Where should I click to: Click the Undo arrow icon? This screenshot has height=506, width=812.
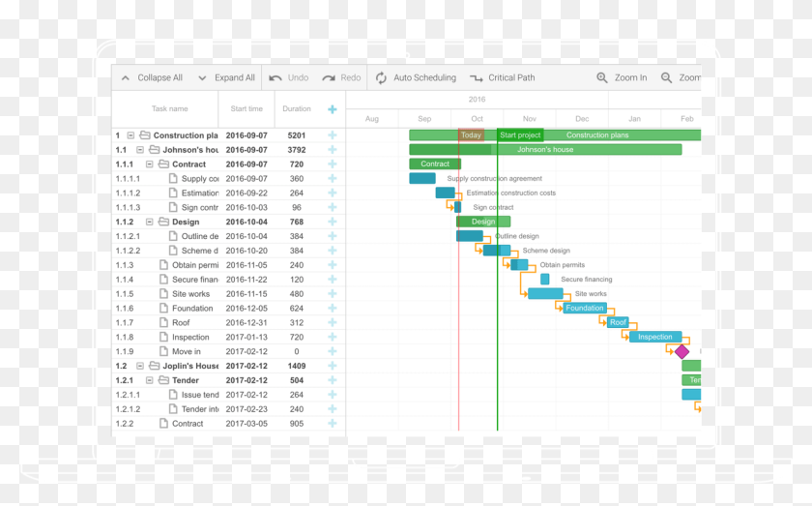(x=275, y=78)
